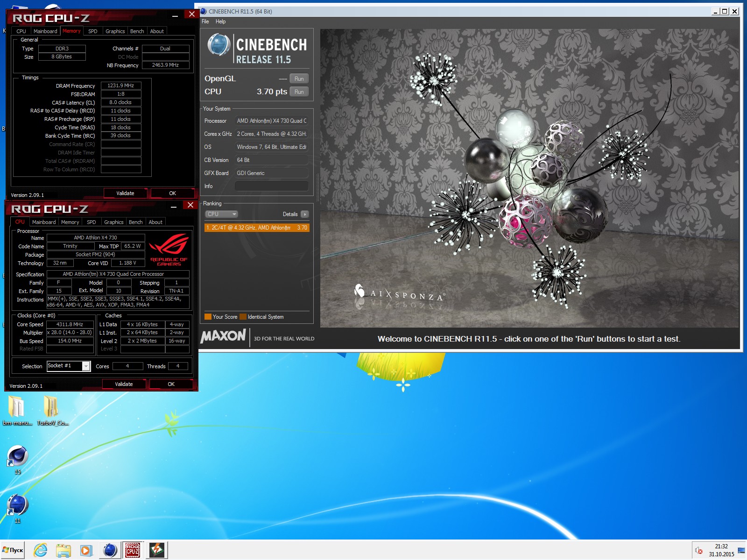Open Graphics tab in upper CPU-Z window

pyautogui.click(x=115, y=31)
